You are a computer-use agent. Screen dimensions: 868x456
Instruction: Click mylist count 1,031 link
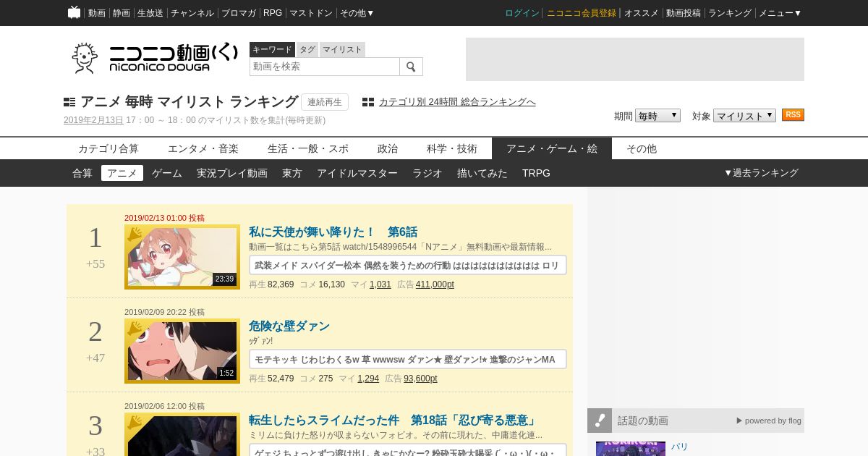coord(380,284)
